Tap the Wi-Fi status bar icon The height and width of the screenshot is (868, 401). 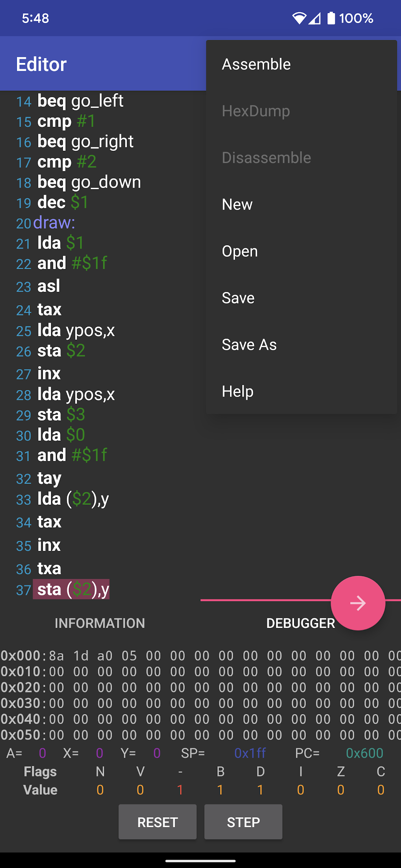(299, 18)
